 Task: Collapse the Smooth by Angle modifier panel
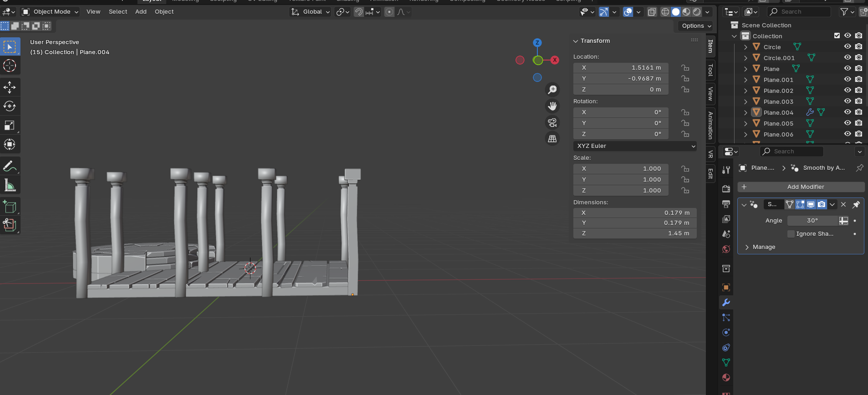[x=744, y=205]
